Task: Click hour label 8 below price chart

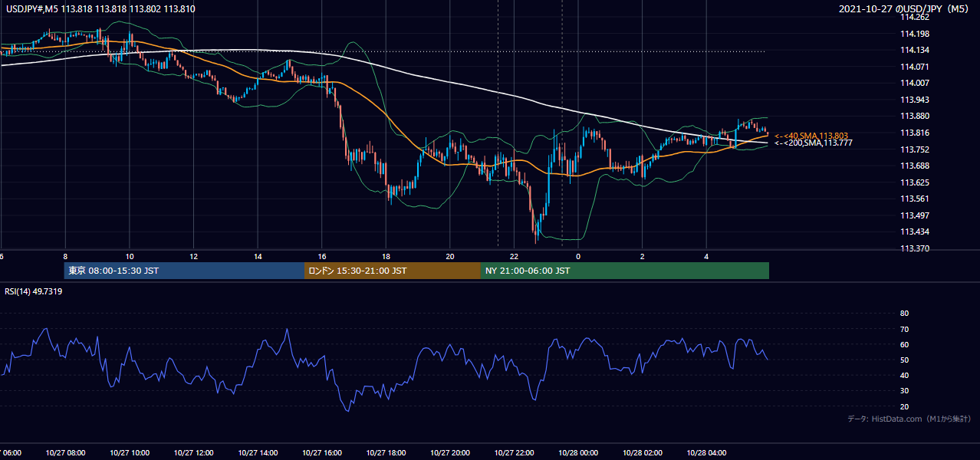Action: click(x=65, y=257)
